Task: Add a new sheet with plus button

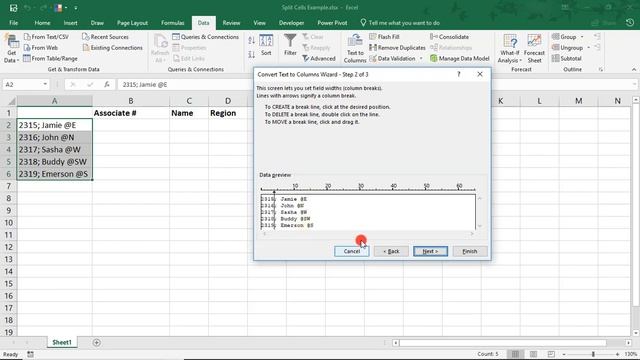Action: [97, 343]
